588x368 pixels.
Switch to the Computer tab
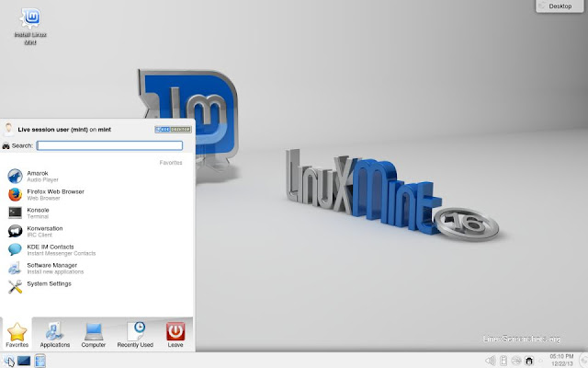click(94, 334)
